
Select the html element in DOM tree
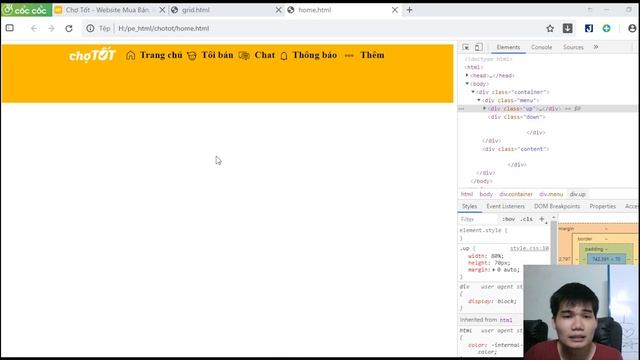click(473, 67)
